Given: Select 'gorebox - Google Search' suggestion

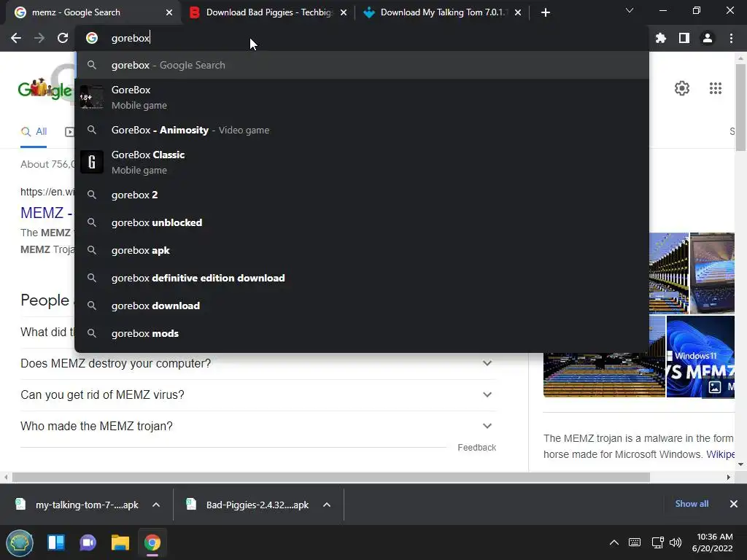Looking at the screenshot, I should tap(362, 65).
